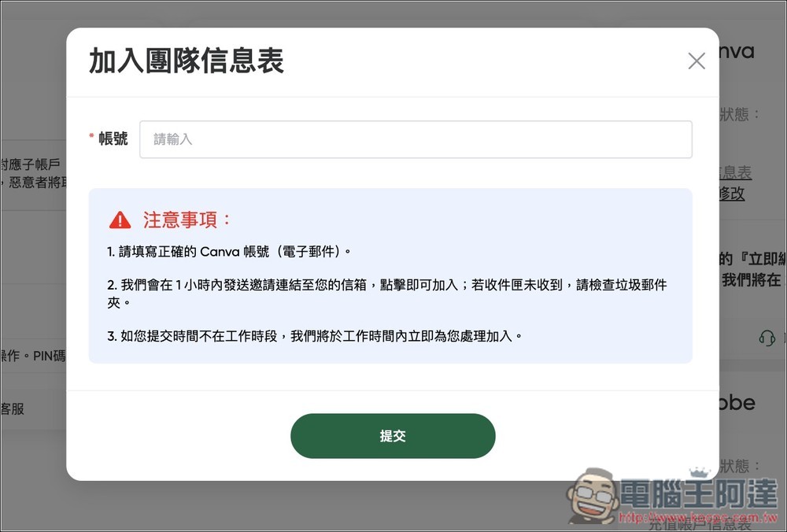Close the 加入團隊信息表 dialog
The width and height of the screenshot is (787, 532).
696,61
